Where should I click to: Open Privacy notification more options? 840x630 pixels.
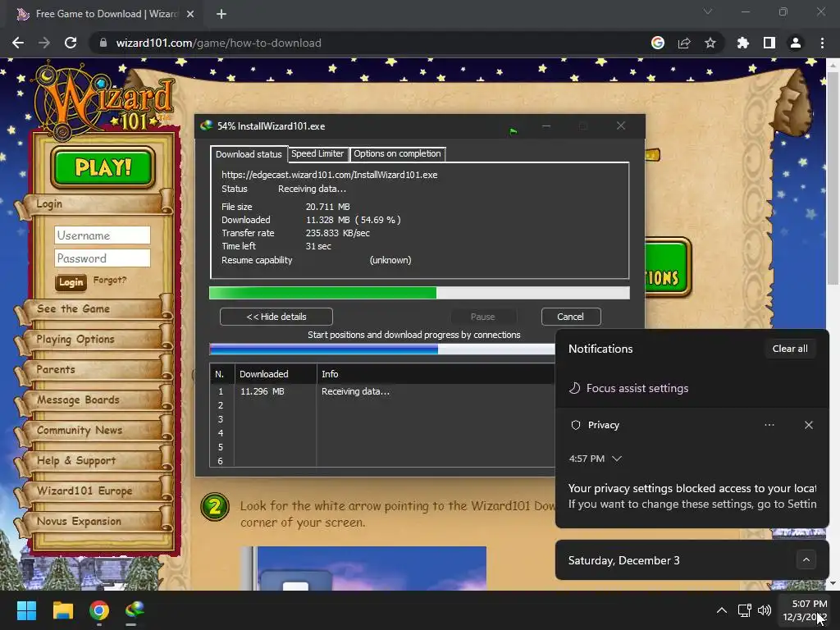point(769,425)
